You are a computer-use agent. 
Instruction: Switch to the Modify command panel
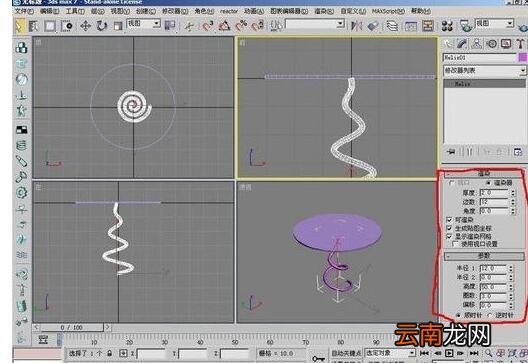click(x=462, y=44)
